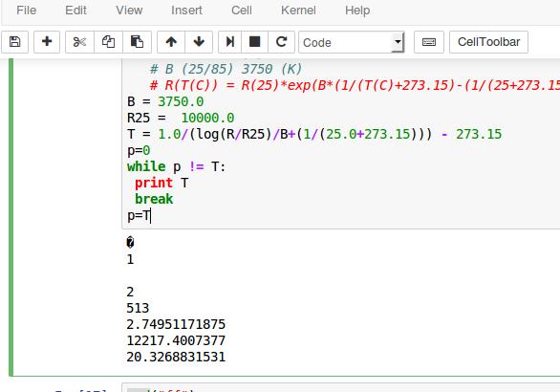Viewport: 560px width, 392px height.
Task: Click the code line B = 3750.0
Action: tap(165, 101)
